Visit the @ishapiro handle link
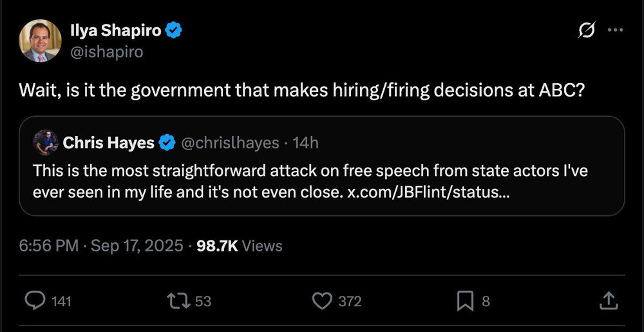Viewport: 644px width, 332px height. [x=106, y=52]
